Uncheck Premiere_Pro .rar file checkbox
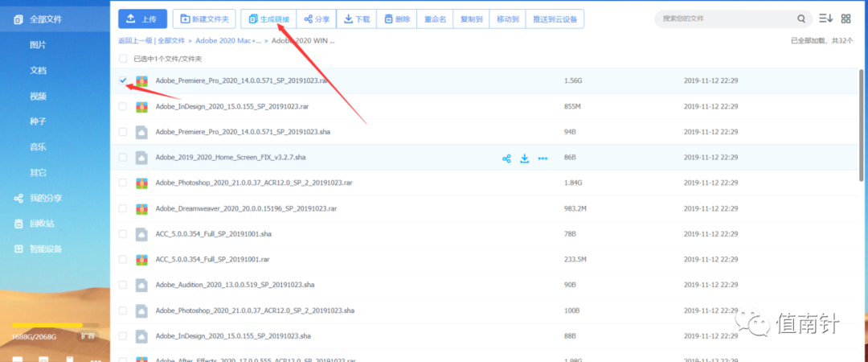 (123, 81)
